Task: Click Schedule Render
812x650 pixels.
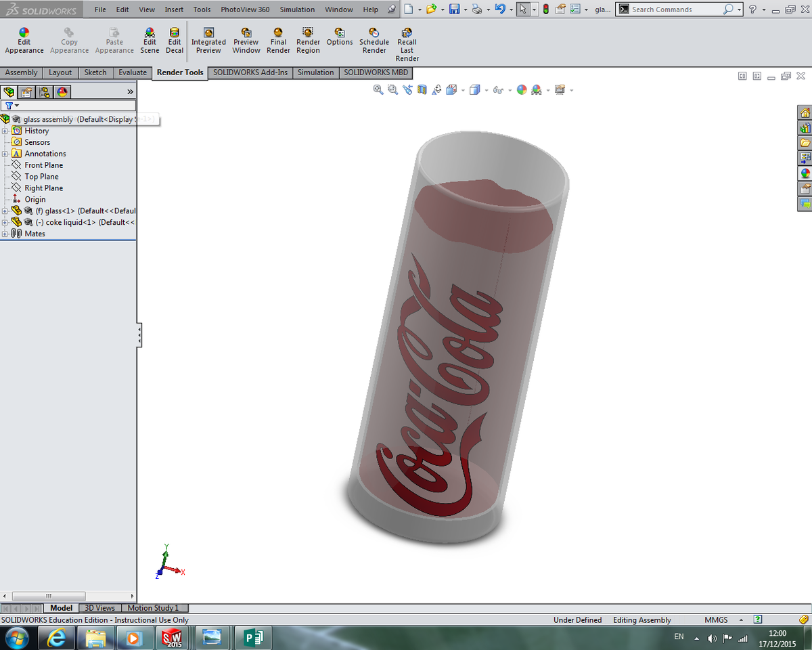Action: (374, 41)
